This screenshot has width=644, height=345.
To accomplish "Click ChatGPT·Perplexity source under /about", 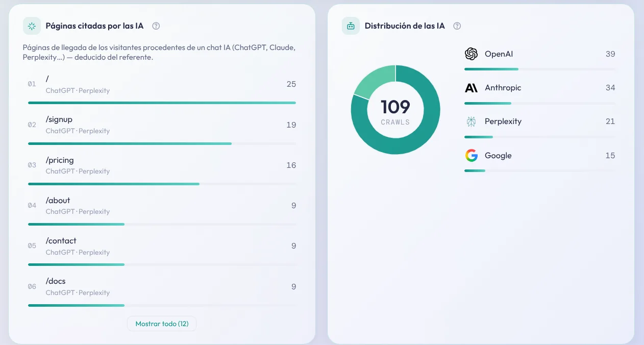I will tap(78, 212).
